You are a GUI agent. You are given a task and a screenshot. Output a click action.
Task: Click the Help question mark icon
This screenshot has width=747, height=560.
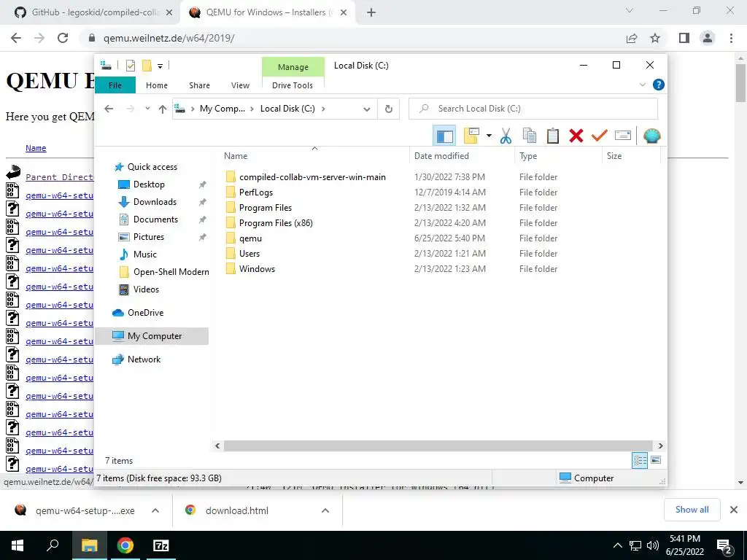[x=659, y=85]
